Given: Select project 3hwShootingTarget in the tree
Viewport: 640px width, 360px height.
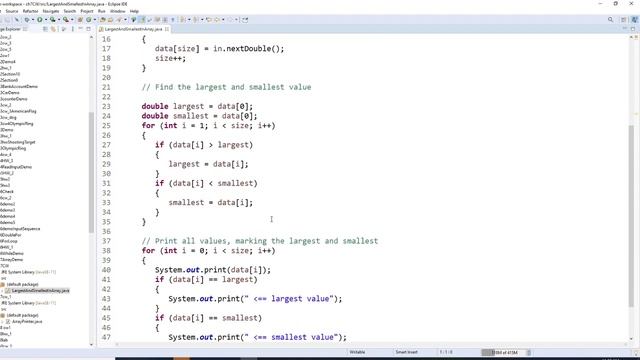Looking at the screenshot, I should coord(18,142).
